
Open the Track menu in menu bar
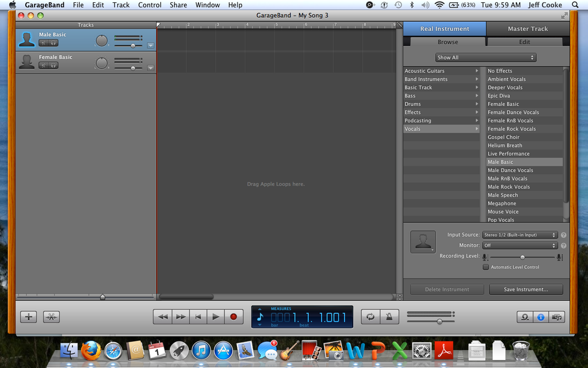pyautogui.click(x=121, y=5)
